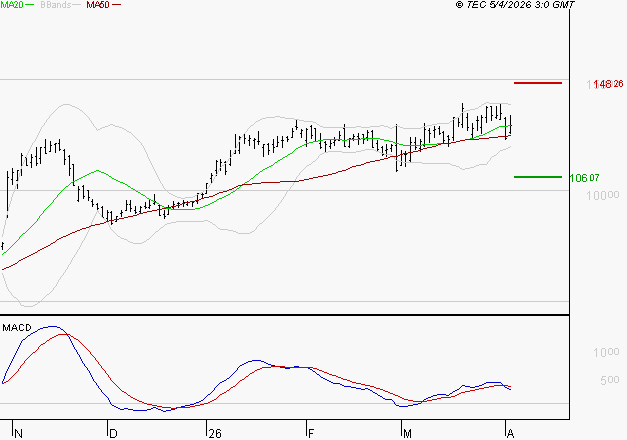The height and width of the screenshot is (440, 627).
Task: Click the M month marker on time axis
Action: pos(407,433)
